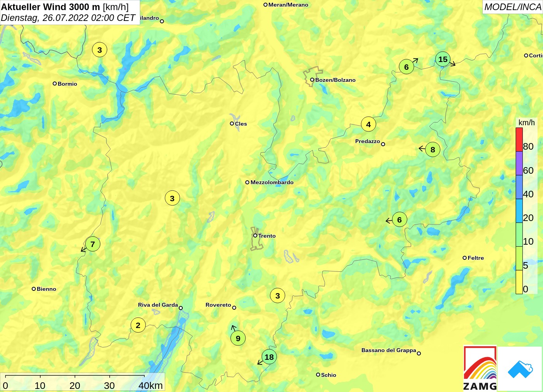Click the green 10 km/h legend swatch
This screenshot has width=543, height=392.
(519, 235)
